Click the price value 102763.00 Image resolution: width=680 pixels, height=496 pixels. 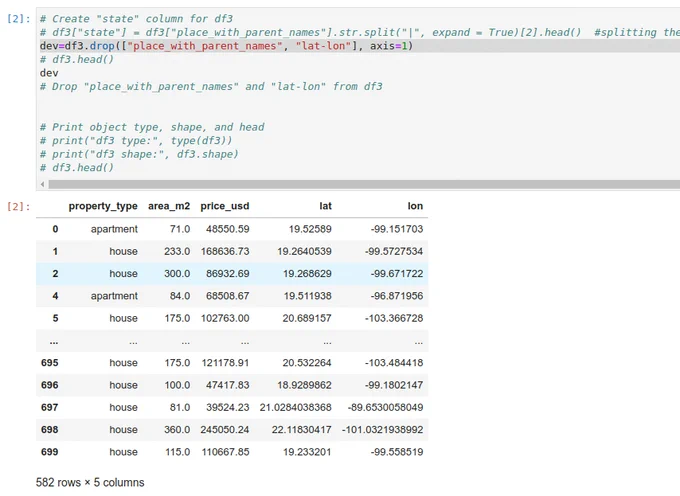225,318
